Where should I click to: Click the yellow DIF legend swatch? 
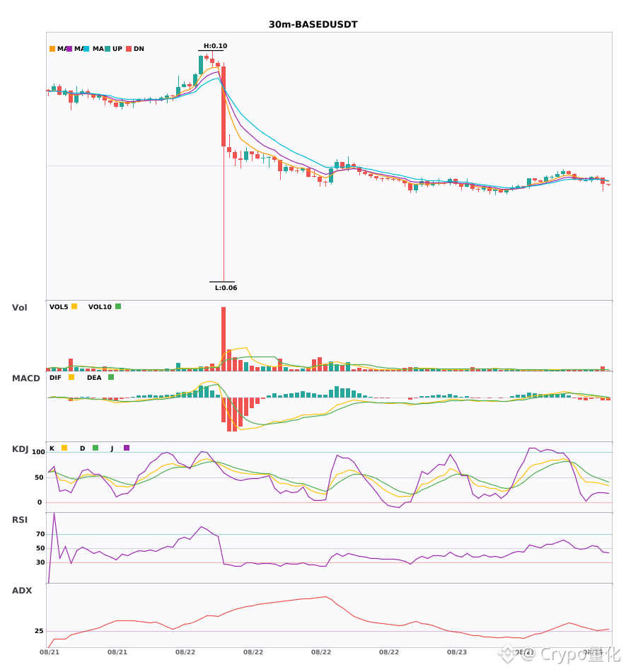point(71,377)
